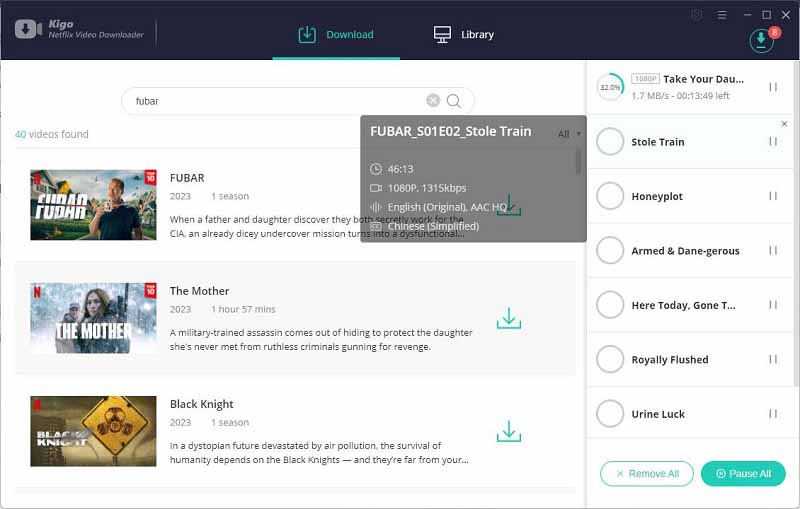Pause the Stole Train download
The height and width of the screenshot is (509, 800).
point(773,142)
